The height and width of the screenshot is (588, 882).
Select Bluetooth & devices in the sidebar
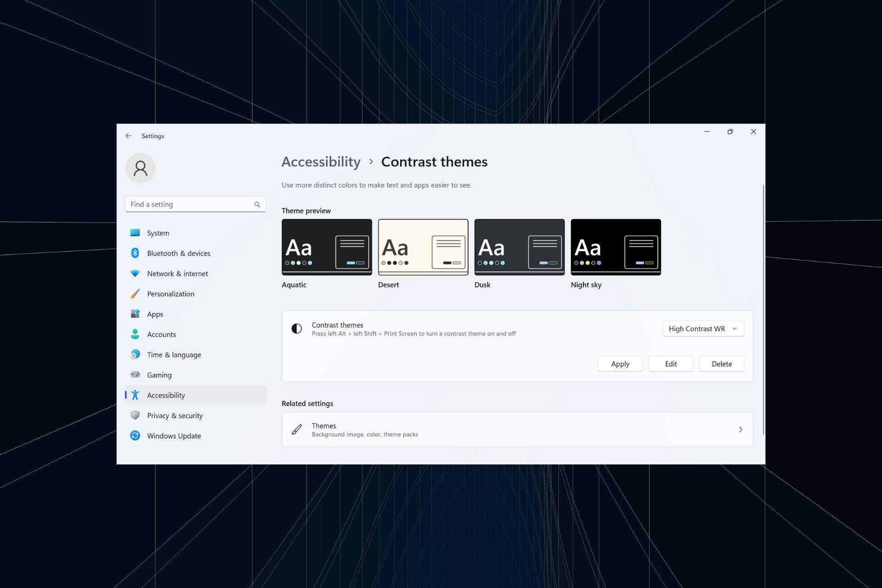179,253
